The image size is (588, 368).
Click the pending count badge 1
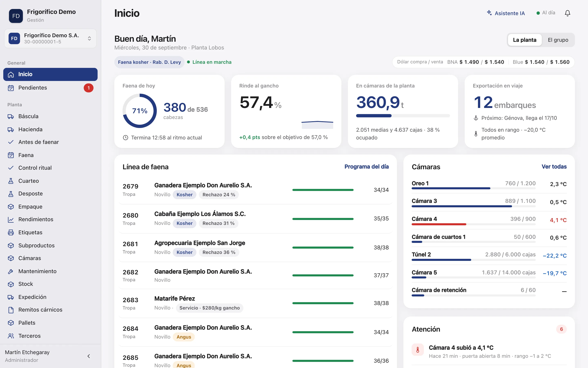(x=88, y=88)
